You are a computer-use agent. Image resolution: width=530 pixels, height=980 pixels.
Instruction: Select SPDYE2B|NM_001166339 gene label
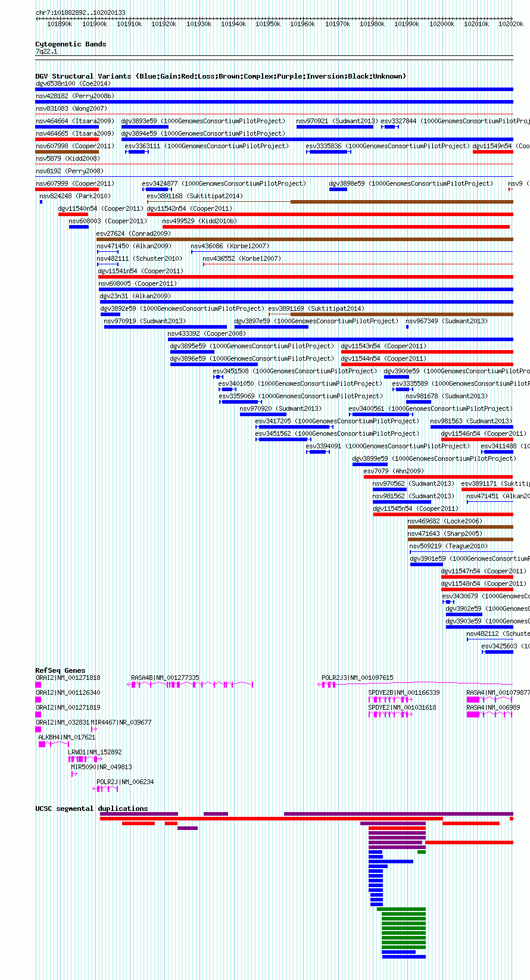(404, 692)
